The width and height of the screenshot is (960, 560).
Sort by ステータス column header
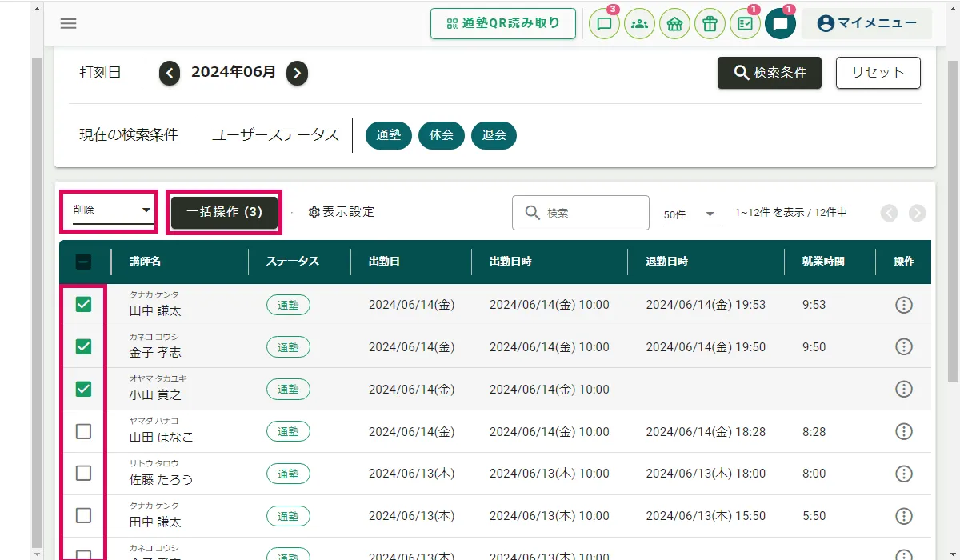[293, 262]
